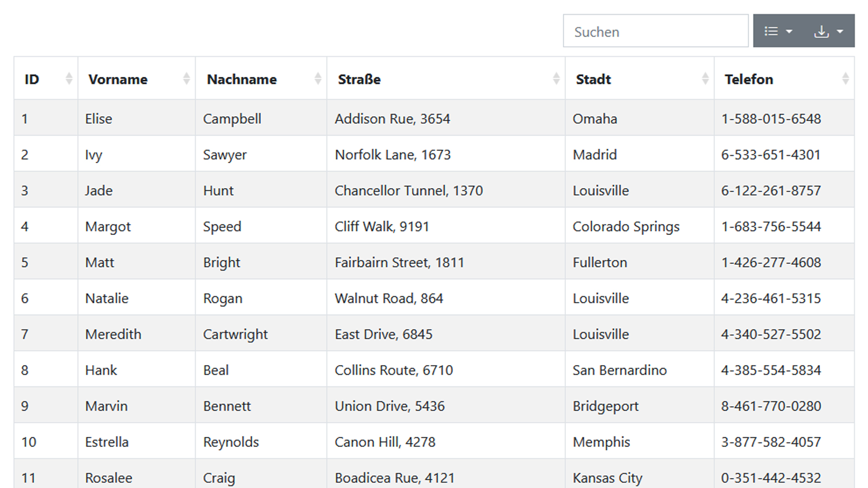Screen dimensions: 868x488
Task: Click the city Louisville in Jade's row
Action: pos(600,190)
